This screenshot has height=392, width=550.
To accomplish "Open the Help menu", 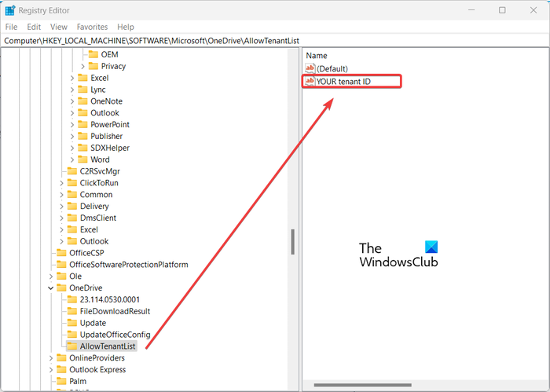I will pos(126,27).
